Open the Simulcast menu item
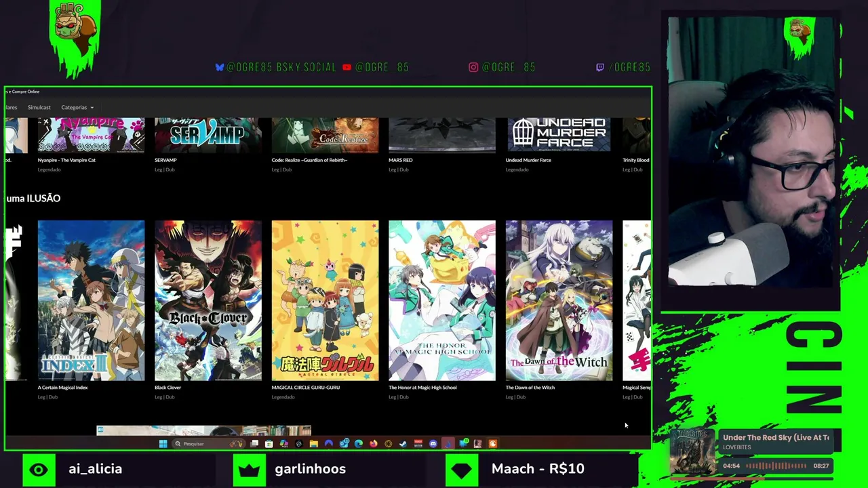This screenshot has width=868, height=488. pyautogui.click(x=39, y=107)
